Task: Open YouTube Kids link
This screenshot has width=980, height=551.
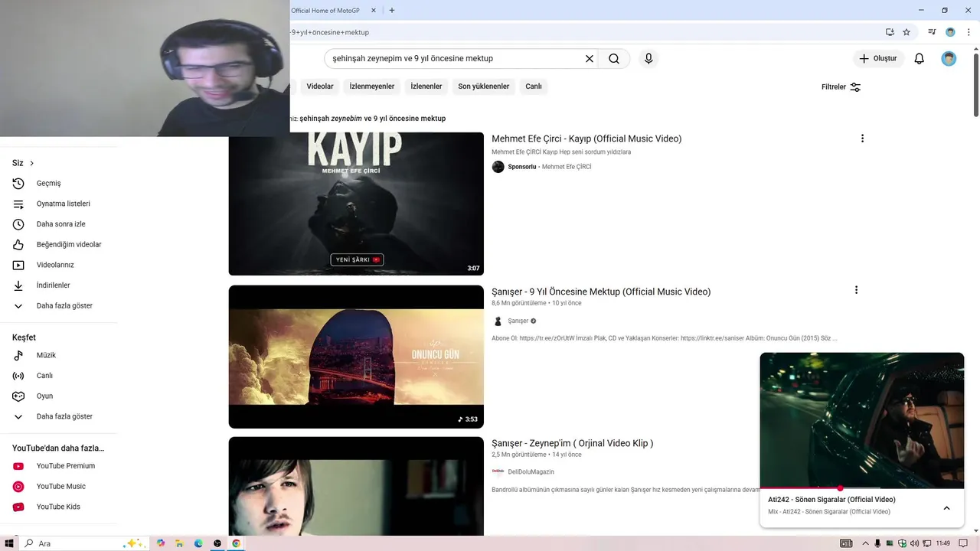Action: click(58, 507)
